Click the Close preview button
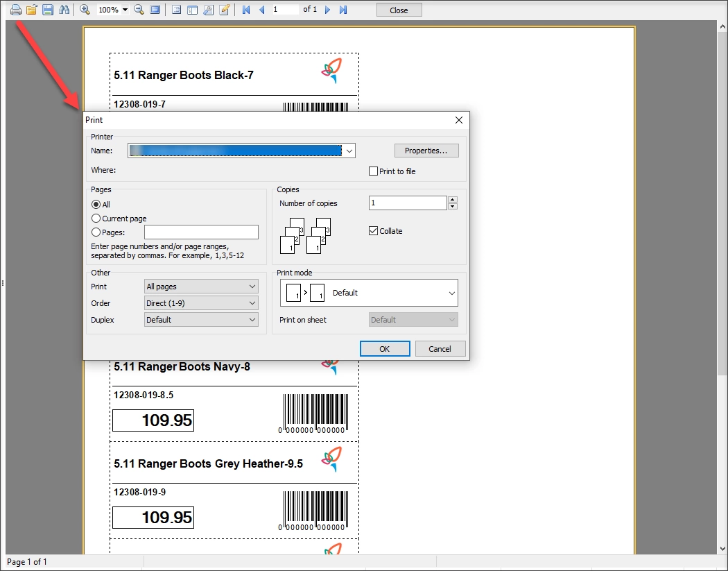The height and width of the screenshot is (571, 728). click(399, 10)
